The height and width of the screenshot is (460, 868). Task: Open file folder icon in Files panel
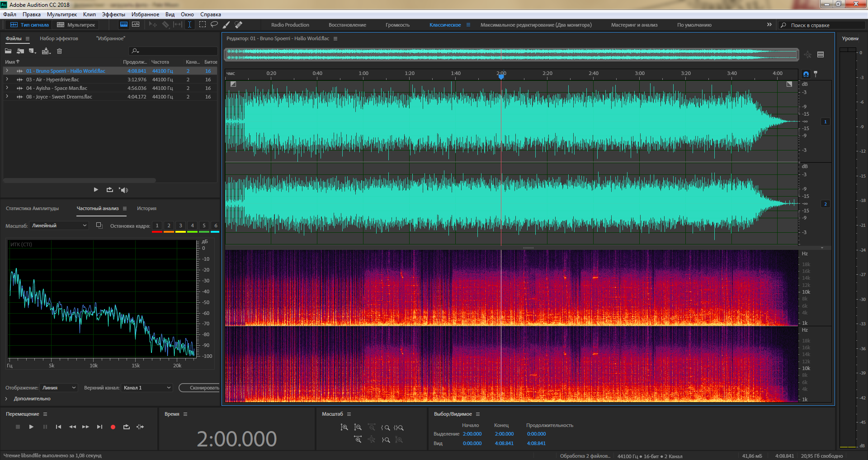click(x=8, y=51)
